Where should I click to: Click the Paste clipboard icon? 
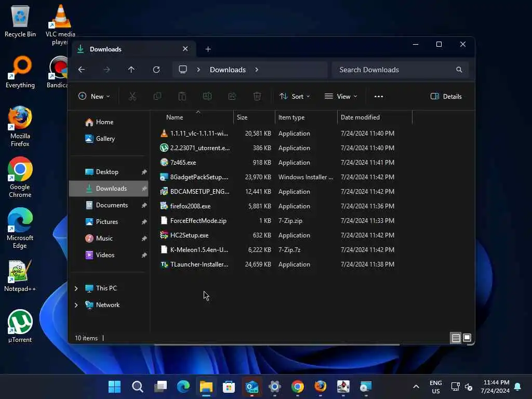tap(182, 96)
